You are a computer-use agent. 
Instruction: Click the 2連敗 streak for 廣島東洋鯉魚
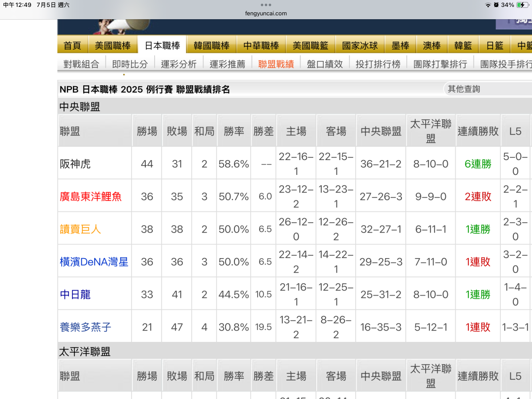478,197
